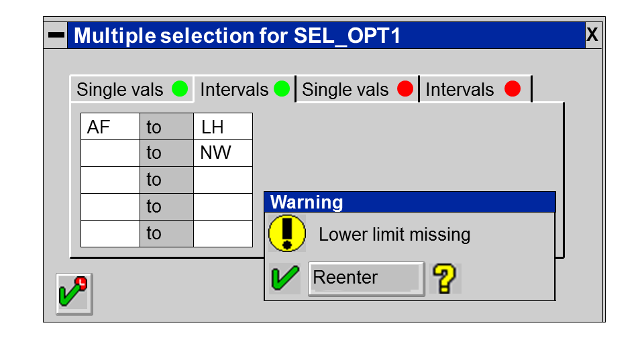Click the Warning dialog title bar
The width and height of the screenshot is (644, 354).
(409, 202)
